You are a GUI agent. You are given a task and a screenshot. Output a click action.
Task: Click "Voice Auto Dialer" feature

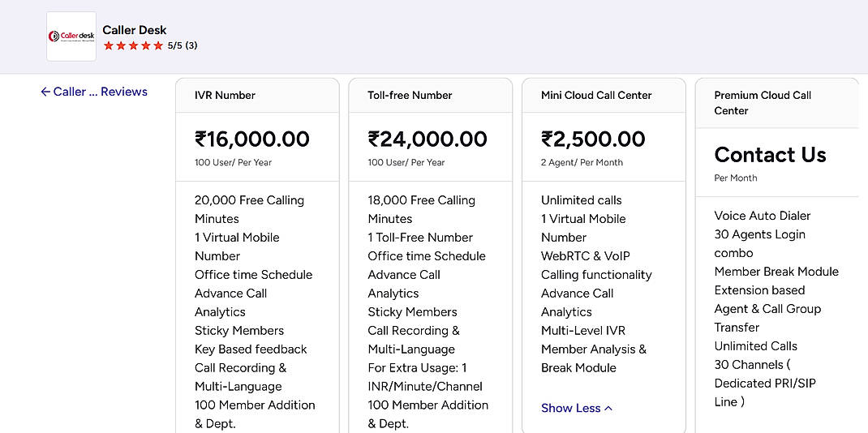point(763,216)
